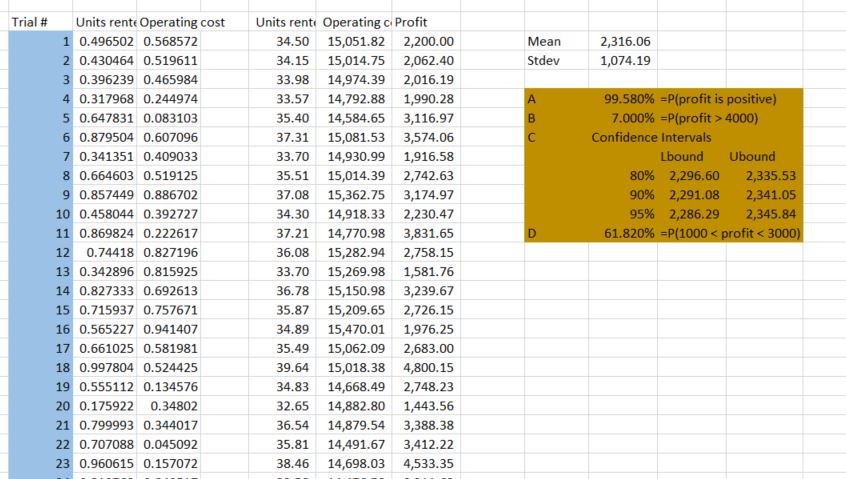Select trial 1 profit value 2,200.00
846x479 pixels.
(429, 42)
